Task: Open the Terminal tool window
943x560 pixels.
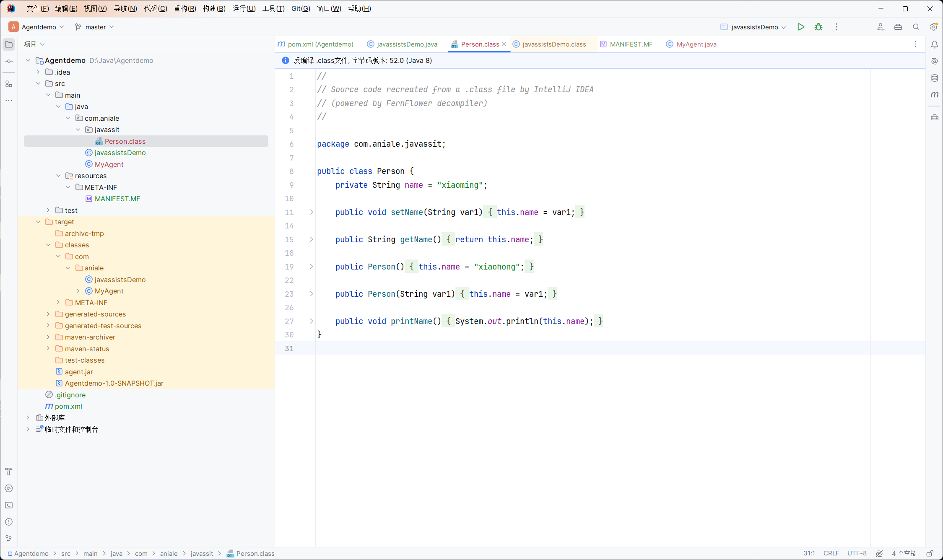Action: click(9, 505)
